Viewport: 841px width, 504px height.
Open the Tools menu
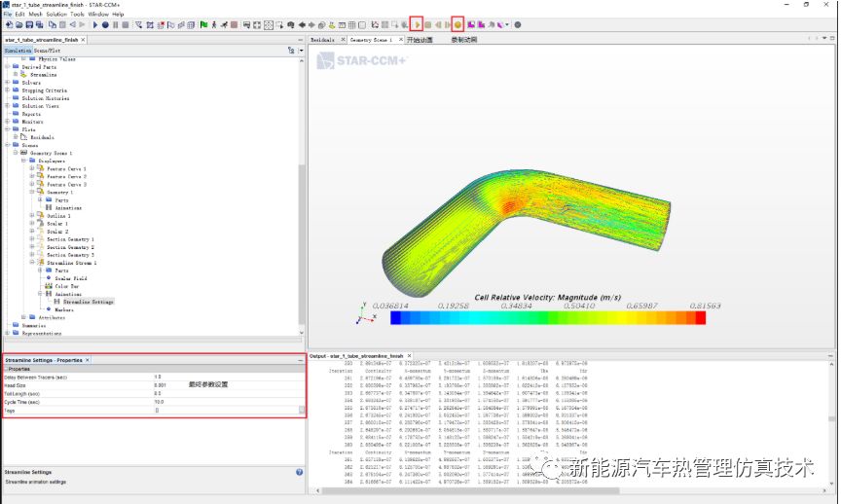pyautogui.click(x=77, y=14)
